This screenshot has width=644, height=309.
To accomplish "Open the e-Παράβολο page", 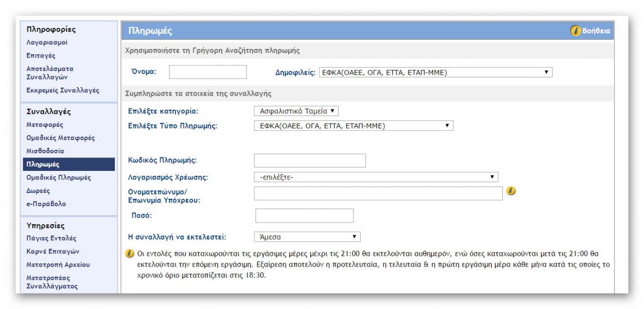I will pyautogui.click(x=47, y=204).
